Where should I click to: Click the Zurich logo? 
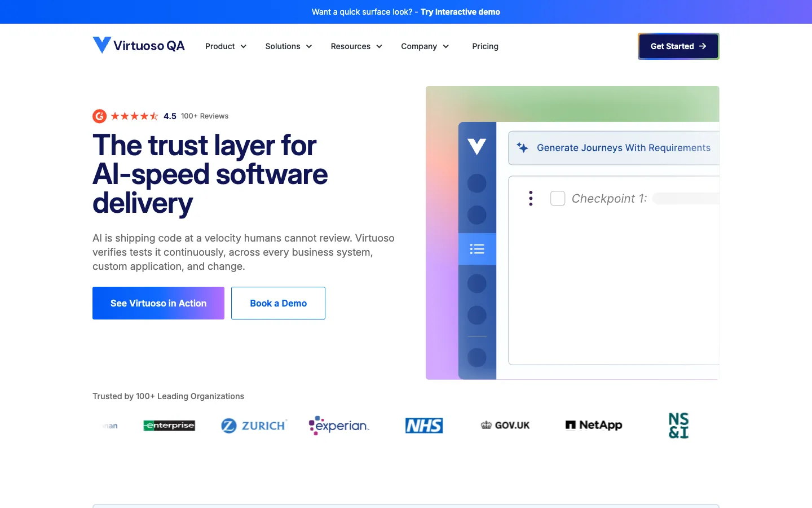click(254, 426)
